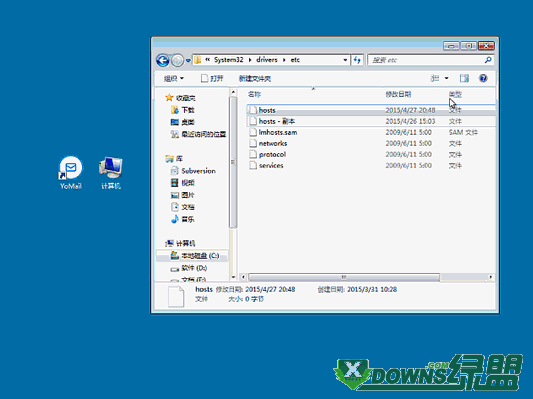
Task: Click the file icon beside lmhosts.sam
Action: [x=253, y=132]
